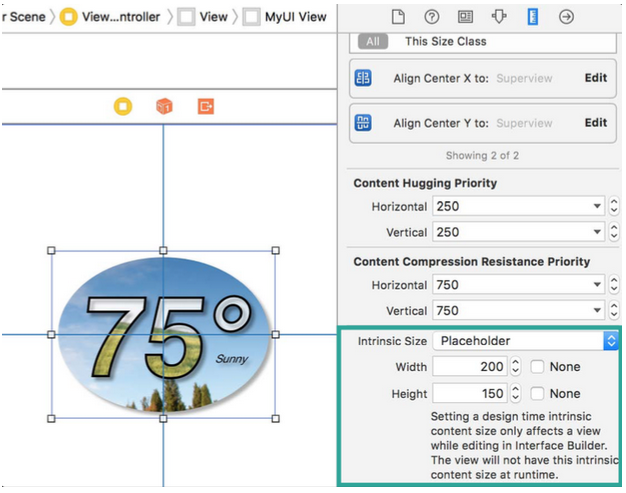Switch to the Attributes inspector
Viewport: 626px width, 493px height.
tap(499, 17)
